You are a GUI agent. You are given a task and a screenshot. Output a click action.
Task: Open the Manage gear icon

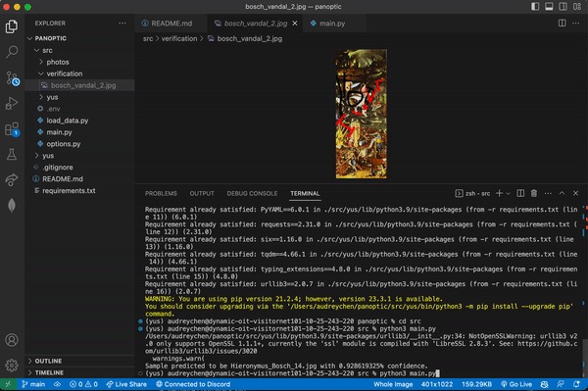coord(12,365)
